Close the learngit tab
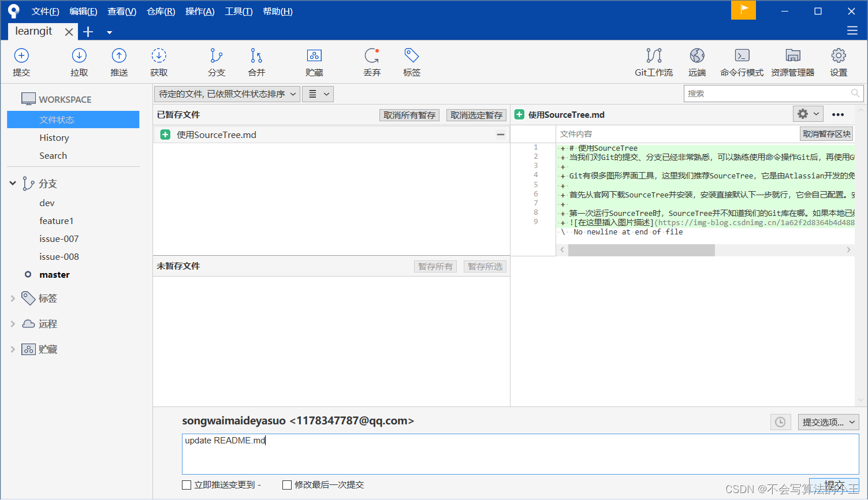The image size is (868, 500). [69, 32]
